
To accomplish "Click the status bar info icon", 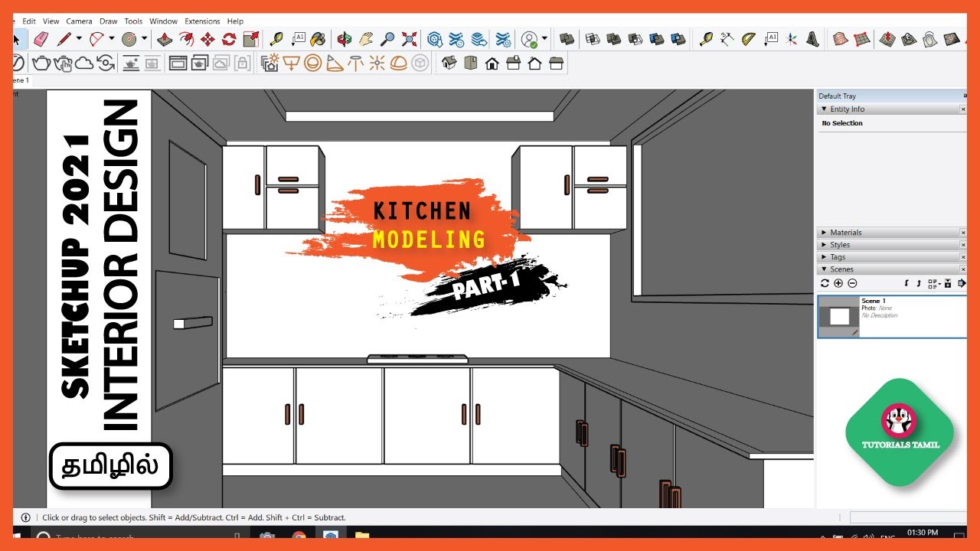I will click(x=25, y=517).
